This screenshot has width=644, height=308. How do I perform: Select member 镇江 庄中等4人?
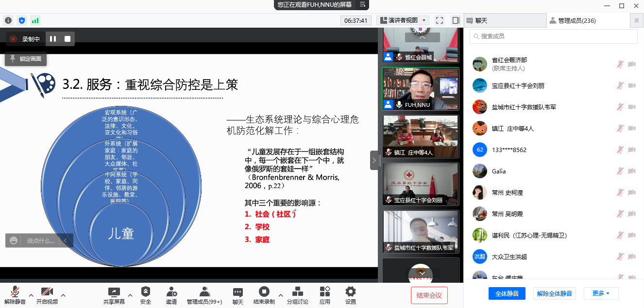[554, 128]
